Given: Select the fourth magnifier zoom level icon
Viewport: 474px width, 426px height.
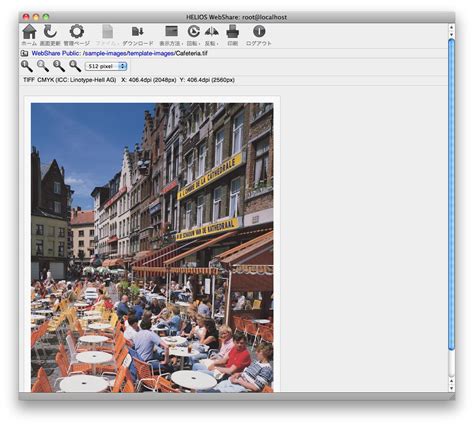Looking at the screenshot, I should click(x=75, y=66).
